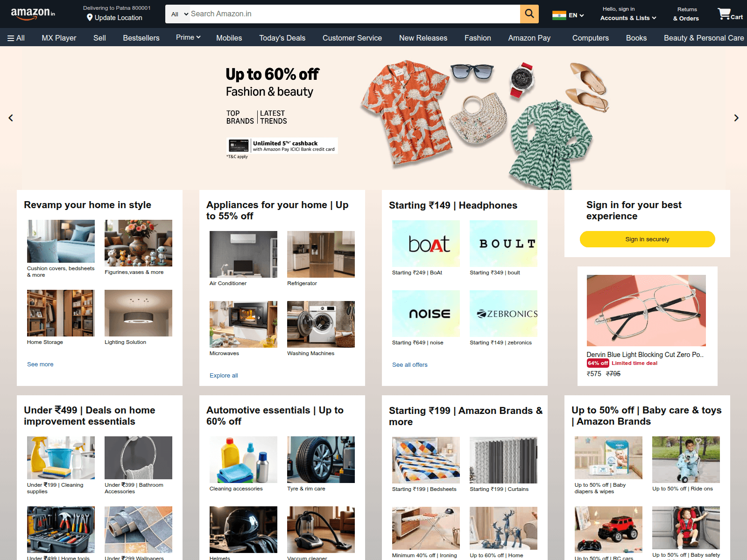Open Books navigation item
This screenshot has width=747, height=560.
[636, 38]
